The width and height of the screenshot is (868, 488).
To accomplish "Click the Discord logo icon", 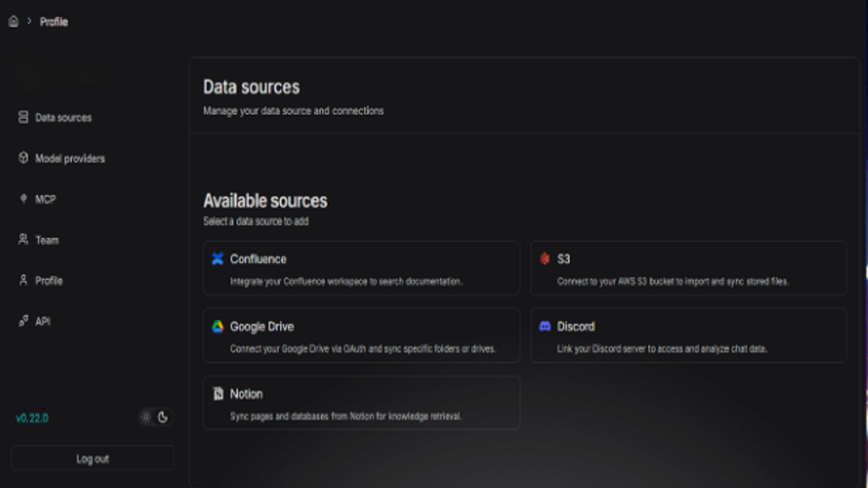I will click(x=545, y=327).
